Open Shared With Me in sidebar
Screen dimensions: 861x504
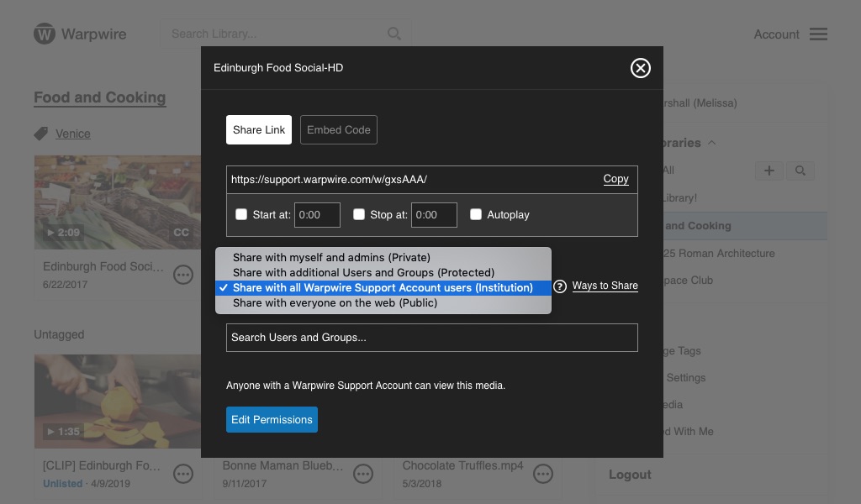688,432
